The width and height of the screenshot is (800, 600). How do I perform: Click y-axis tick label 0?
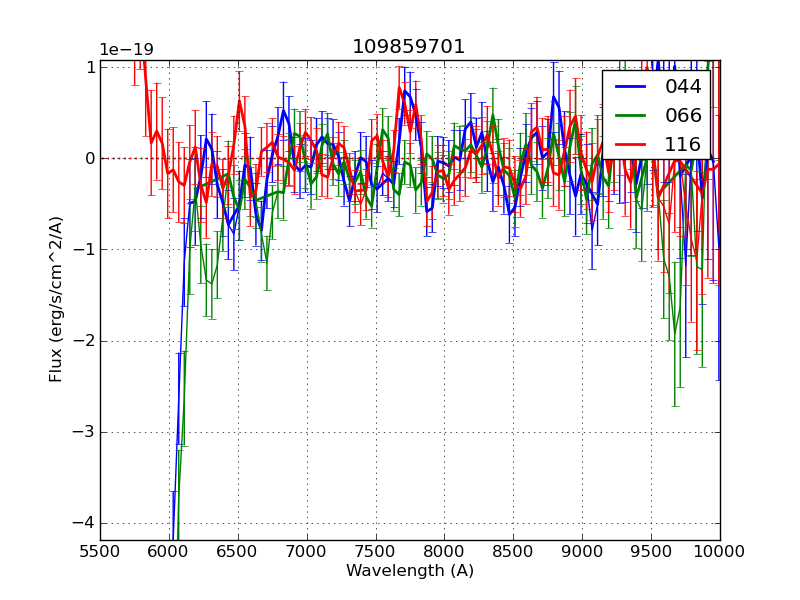click(x=90, y=158)
